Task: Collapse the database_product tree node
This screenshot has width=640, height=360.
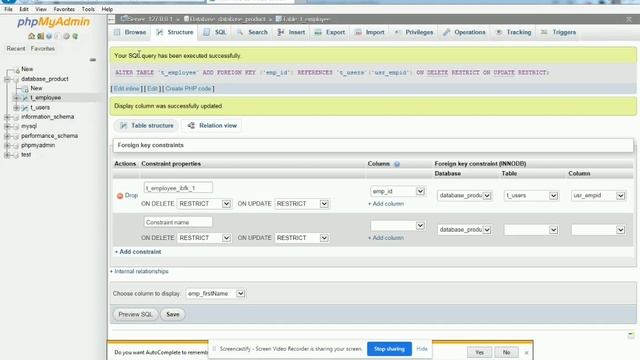Action: coord(7,79)
